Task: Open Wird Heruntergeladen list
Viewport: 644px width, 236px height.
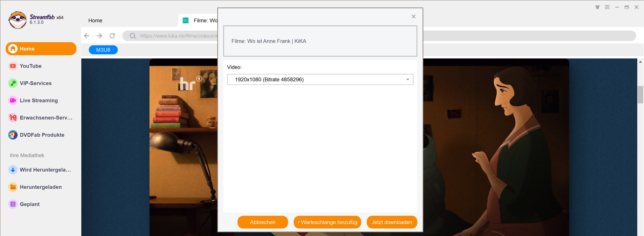Action: click(45, 170)
